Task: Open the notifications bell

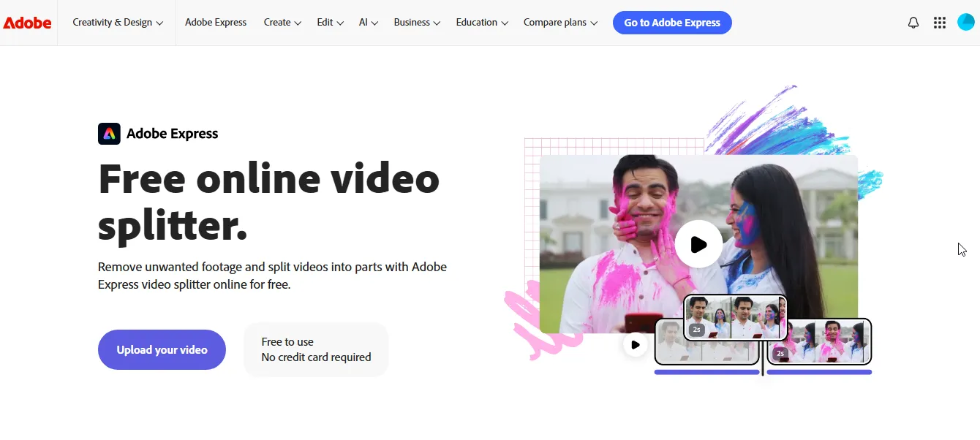Action: 913,23
